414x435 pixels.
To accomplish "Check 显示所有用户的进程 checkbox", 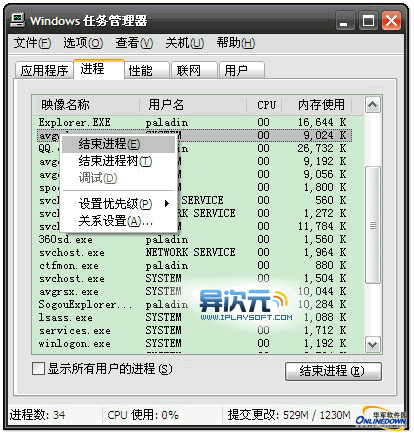I will pyautogui.click(x=38, y=369).
